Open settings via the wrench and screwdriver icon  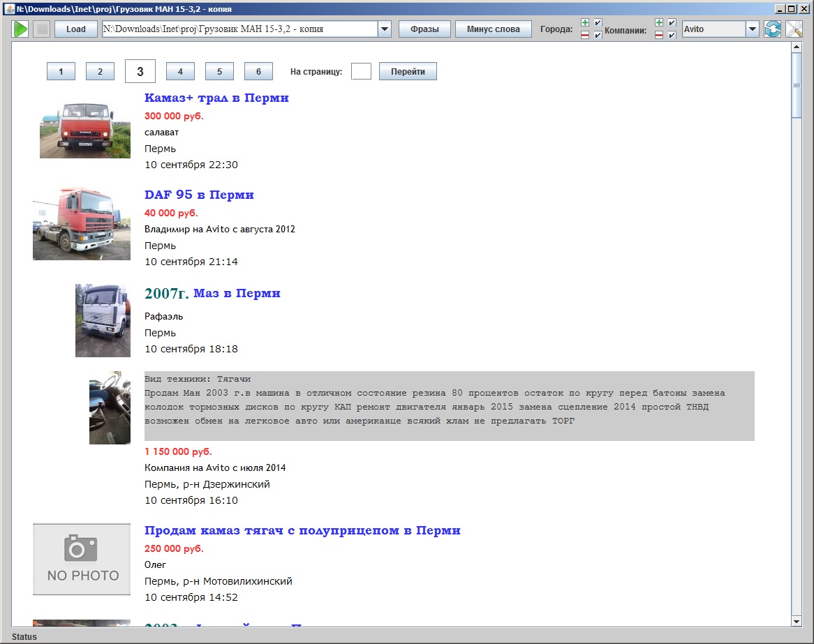point(794,29)
